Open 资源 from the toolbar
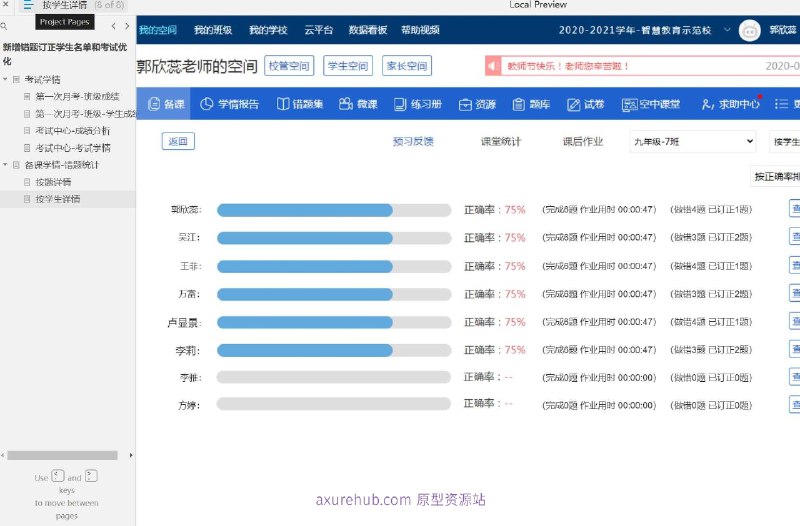800x526 pixels. tap(477, 104)
